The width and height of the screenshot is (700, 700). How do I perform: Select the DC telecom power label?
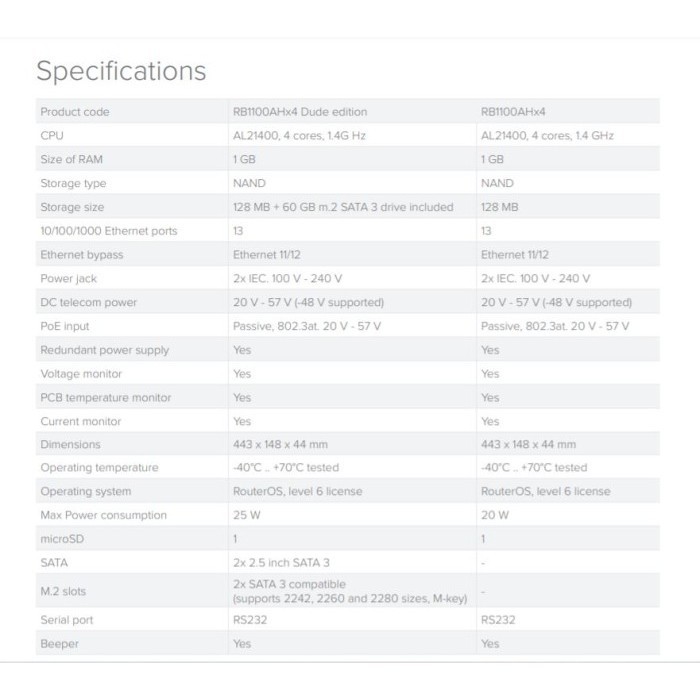pos(89,302)
